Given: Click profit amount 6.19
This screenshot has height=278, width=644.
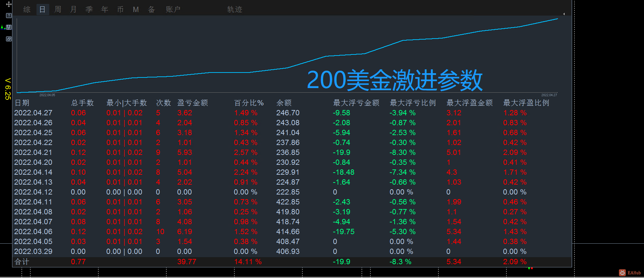Looking at the screenshot, I should (185, 232).
